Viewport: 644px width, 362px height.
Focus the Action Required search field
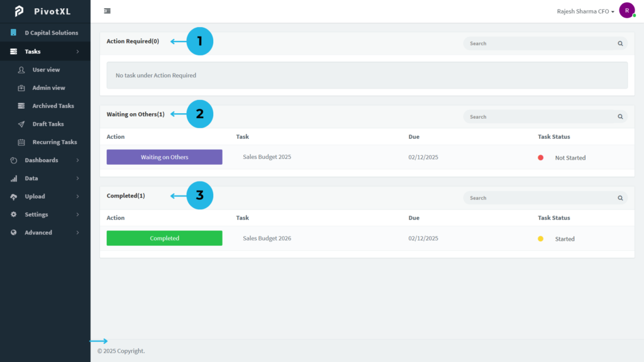(x=545, y=43)
